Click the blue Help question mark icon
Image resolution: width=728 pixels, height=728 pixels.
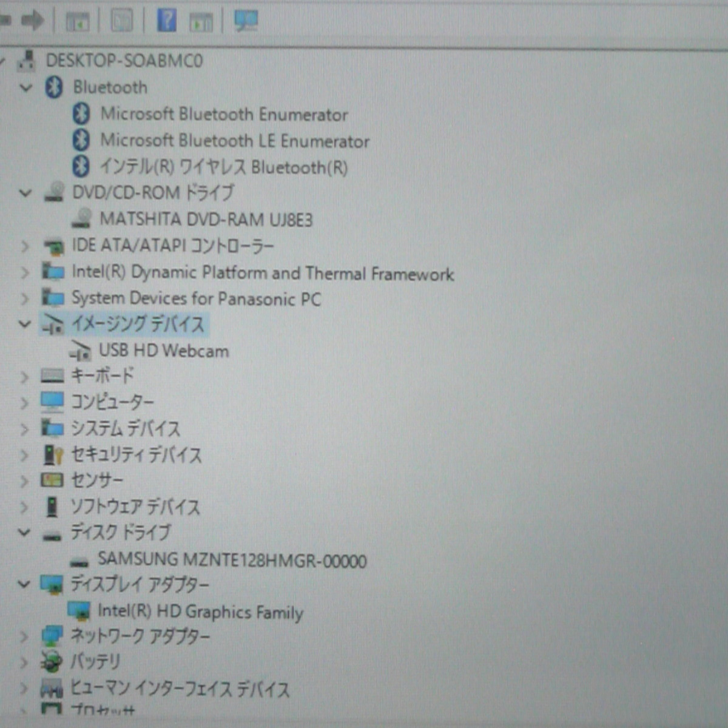coord(167,21)
